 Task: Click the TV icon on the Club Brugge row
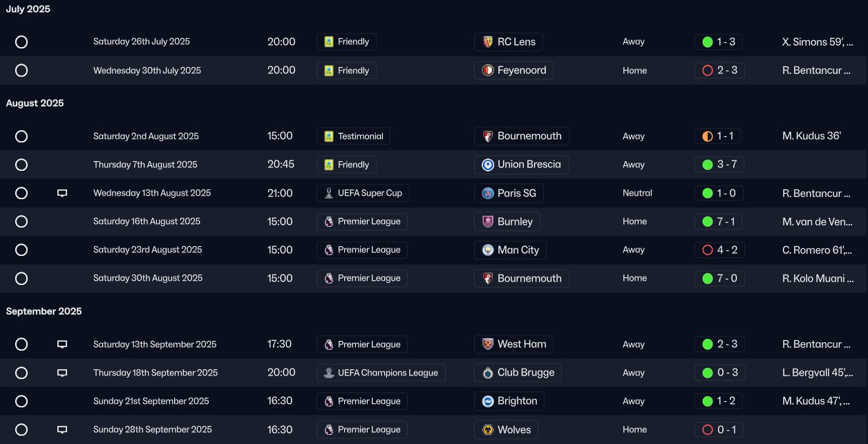(x=62, y=373)
